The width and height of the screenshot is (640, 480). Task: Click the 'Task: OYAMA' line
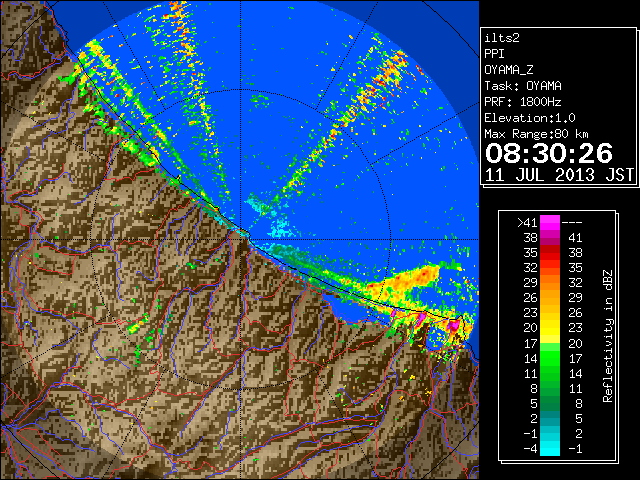tap(523, 86)
